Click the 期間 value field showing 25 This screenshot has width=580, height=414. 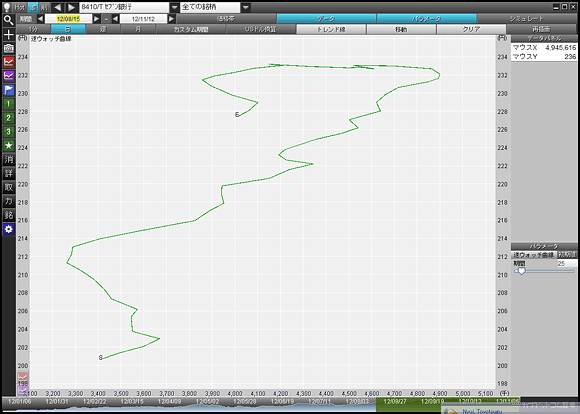[567, 263]
